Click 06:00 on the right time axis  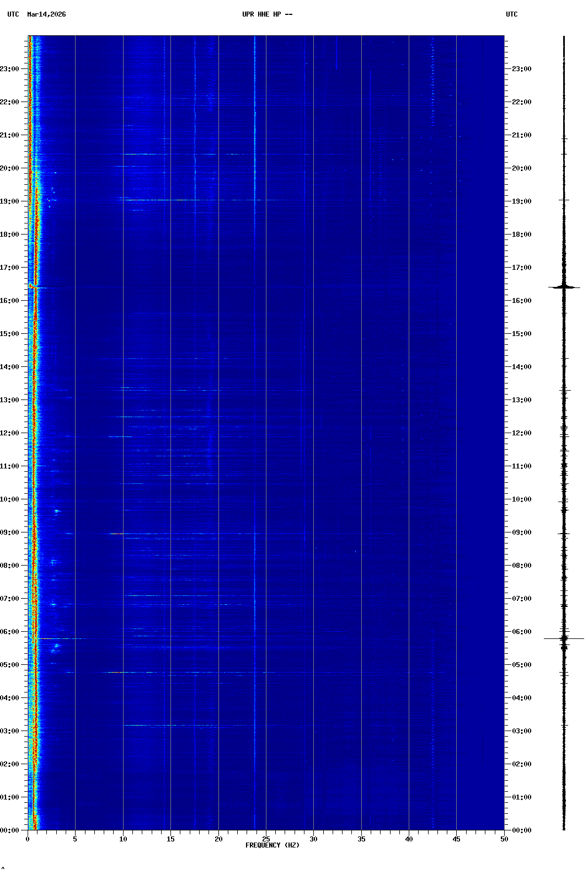pyautogui.click(x=521, y=632)
